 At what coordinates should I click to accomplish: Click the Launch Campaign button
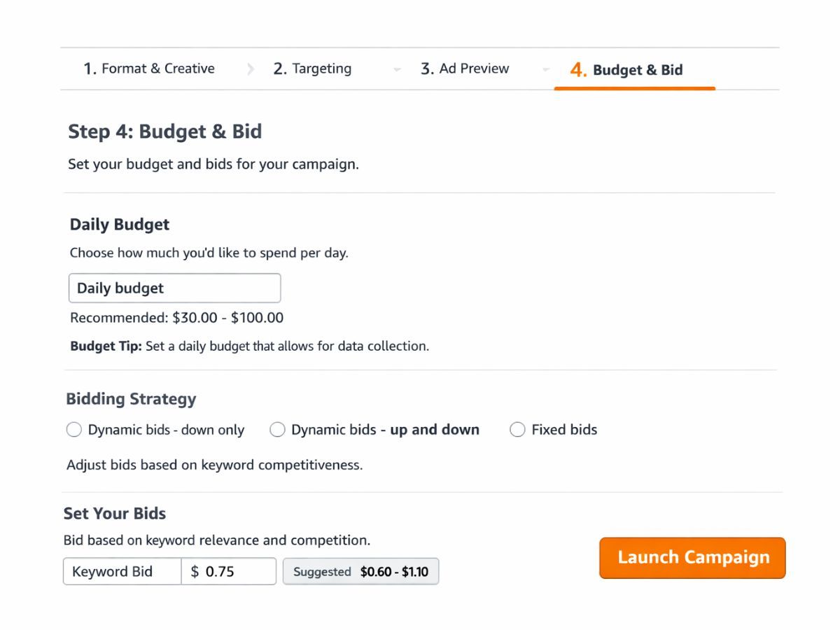tap(692, 557)
